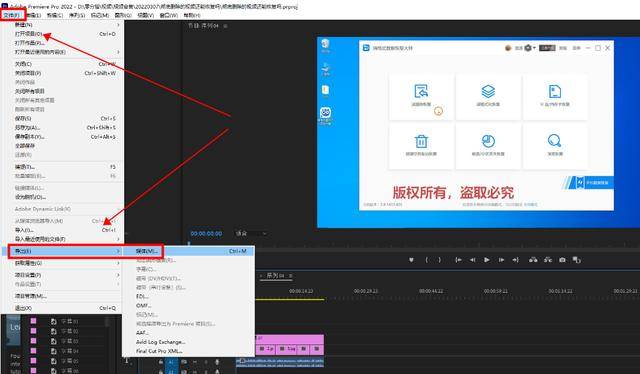
Task: Step forward one frame
Action: click(501, 260)
